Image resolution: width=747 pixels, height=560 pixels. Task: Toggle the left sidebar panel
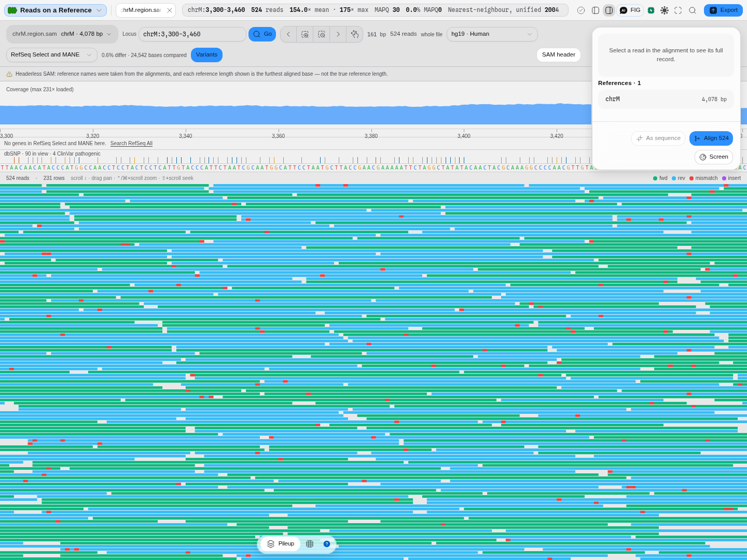pos(596,10)
